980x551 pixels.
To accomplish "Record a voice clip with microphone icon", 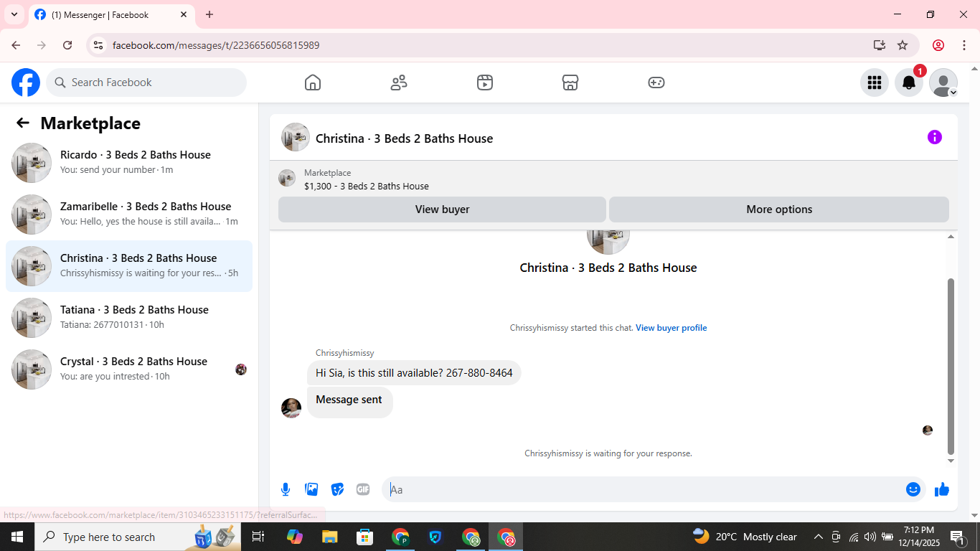I will [x=286, y=489].
